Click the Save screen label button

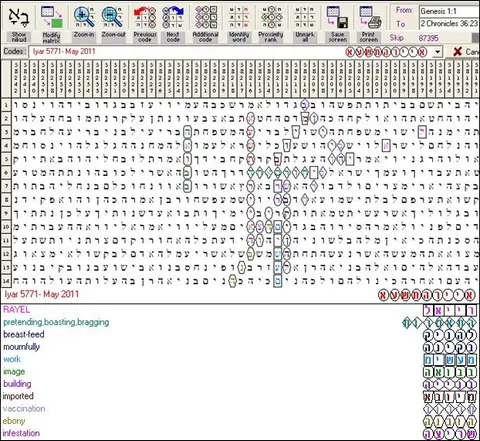coord(337,37)
